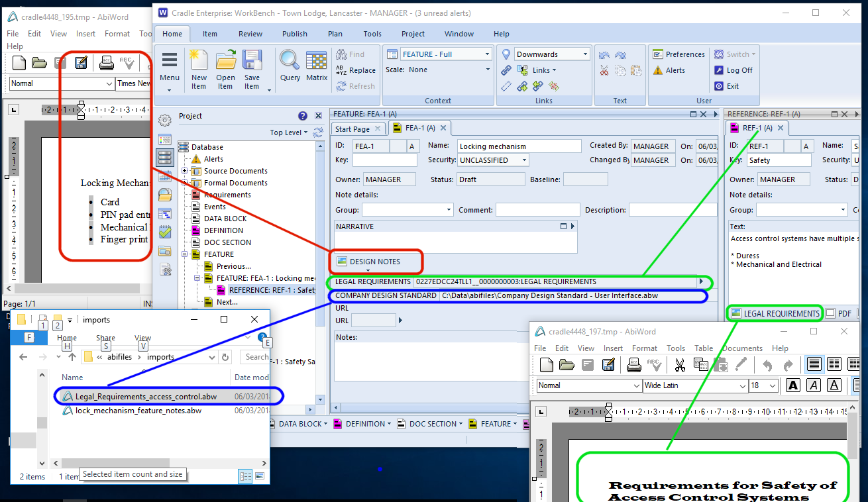This screenshot has width=868, height=502.
Task: Open the Publish ribbon tab
Action: coord(295,34)
